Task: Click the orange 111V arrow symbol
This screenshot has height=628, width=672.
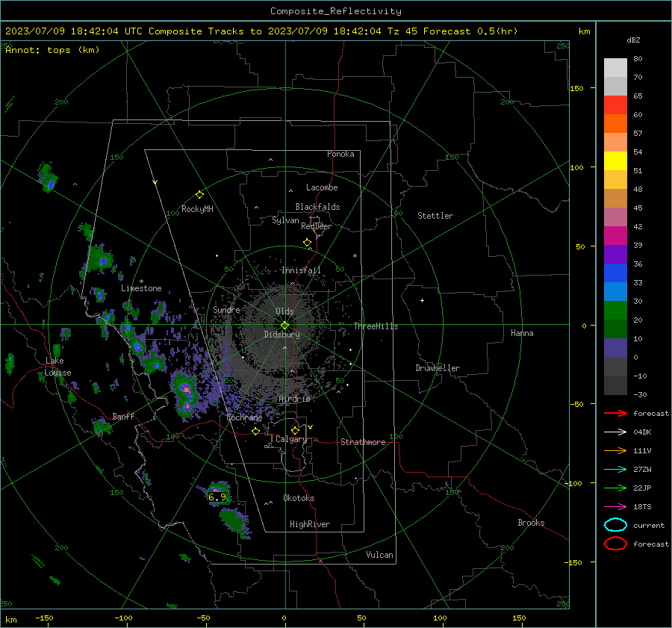Action: [x=615, y=450]
